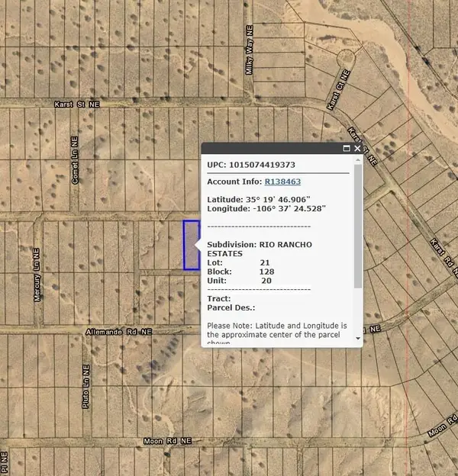Viewport: 458px width, 476px height.
Task: Click the Please Note latitude disclaimer text
Action: [277, 333]
